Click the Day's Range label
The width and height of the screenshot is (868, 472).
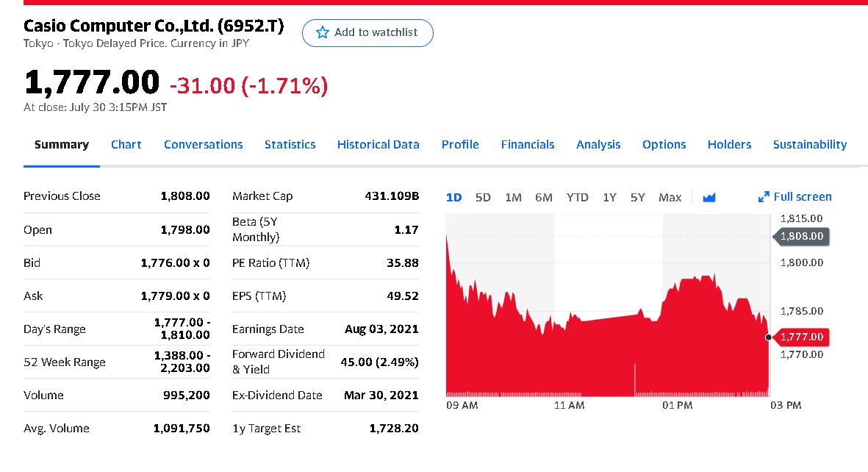tap(54, 329)
